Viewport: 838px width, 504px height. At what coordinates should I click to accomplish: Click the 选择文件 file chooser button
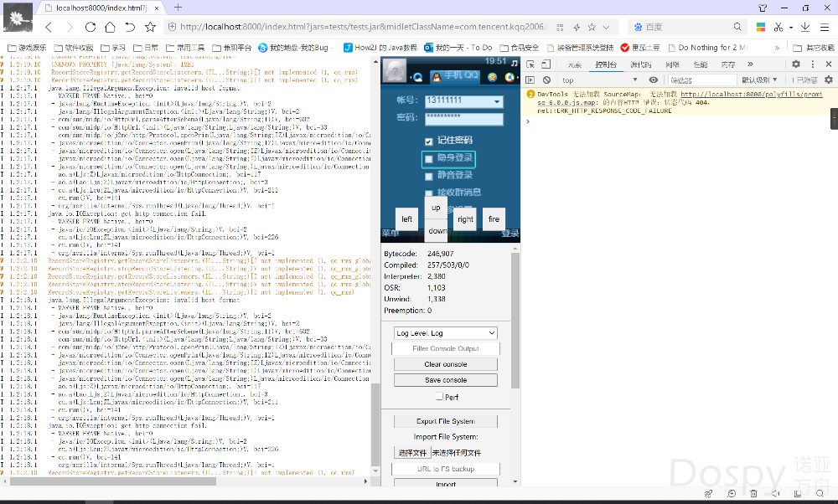pos(412,453)
